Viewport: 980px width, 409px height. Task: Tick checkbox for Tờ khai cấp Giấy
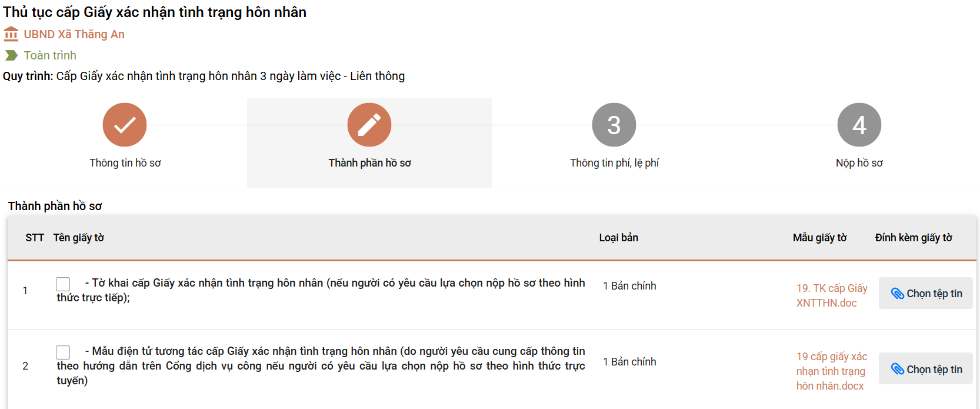point(63,284)
